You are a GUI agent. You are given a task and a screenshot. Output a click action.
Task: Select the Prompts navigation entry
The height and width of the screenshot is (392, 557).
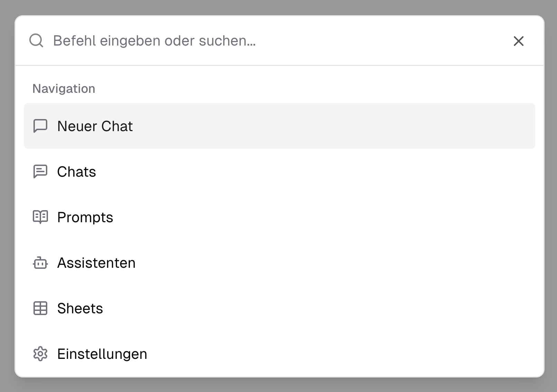click(85, 217)
